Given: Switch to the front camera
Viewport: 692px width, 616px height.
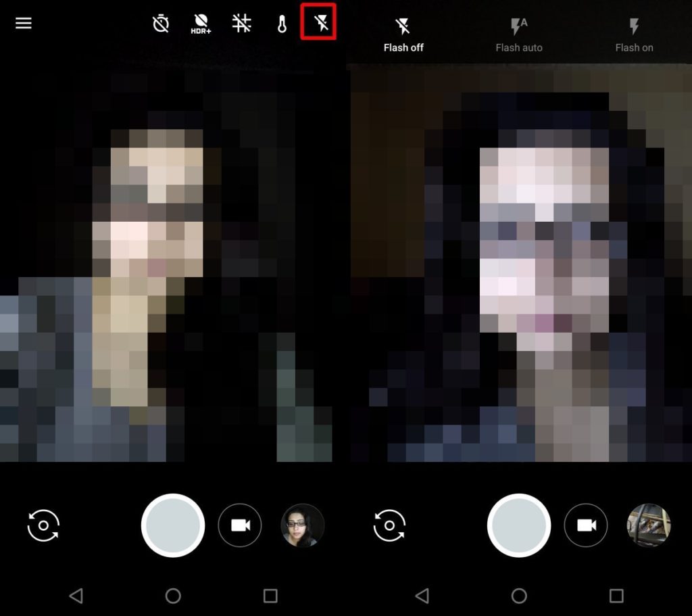Looking at the screenshot, I should point(43,525).
